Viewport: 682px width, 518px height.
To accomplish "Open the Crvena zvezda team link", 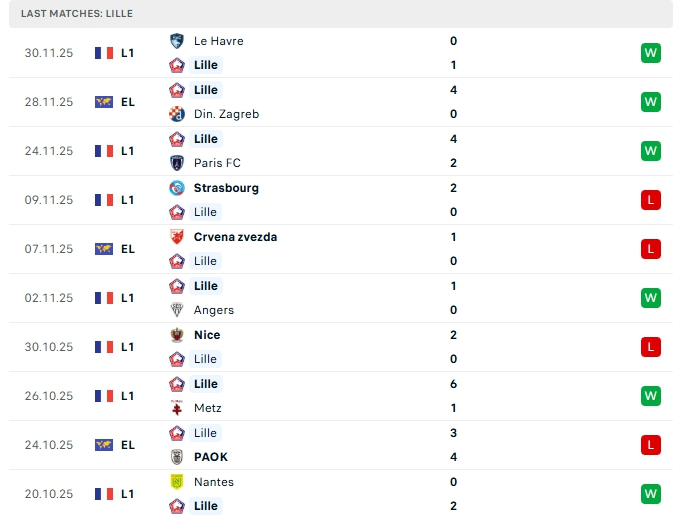I will click(235, 237).
